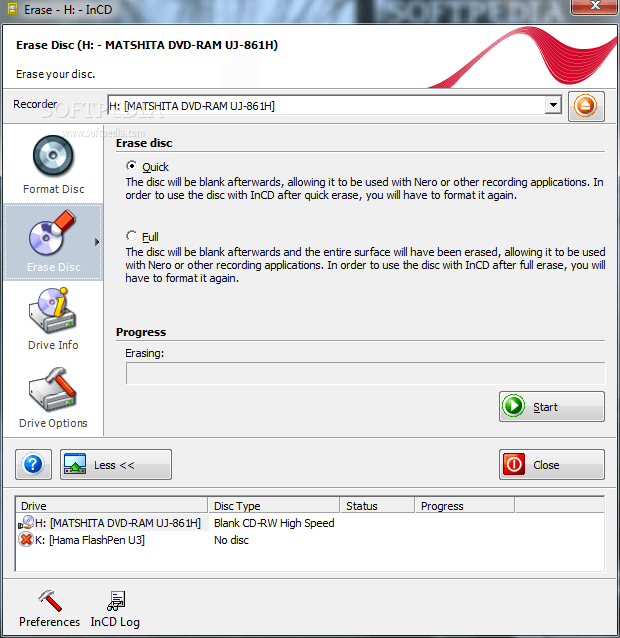This screenshot has height=638, width=620.
Task: Select the H: [MATSHITA DVD-RAM UJ-861H] list row
Action: click(309, 522)
